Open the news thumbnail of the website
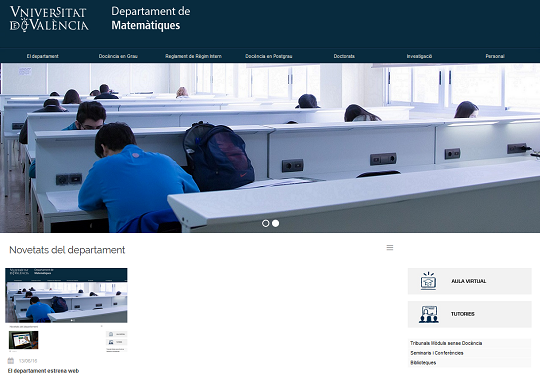The width and height of the screenshot is (540, 378). coord(66,310)
